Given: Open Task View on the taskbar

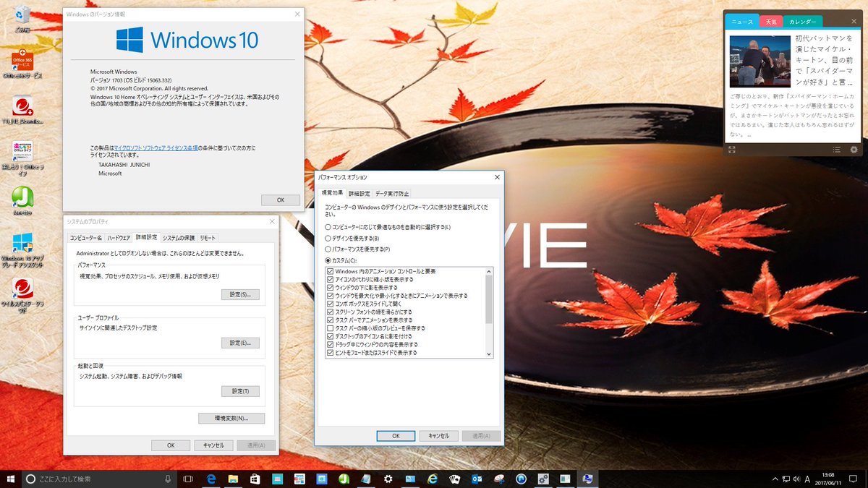Looking at the screenshot, I should click(188, 479).
